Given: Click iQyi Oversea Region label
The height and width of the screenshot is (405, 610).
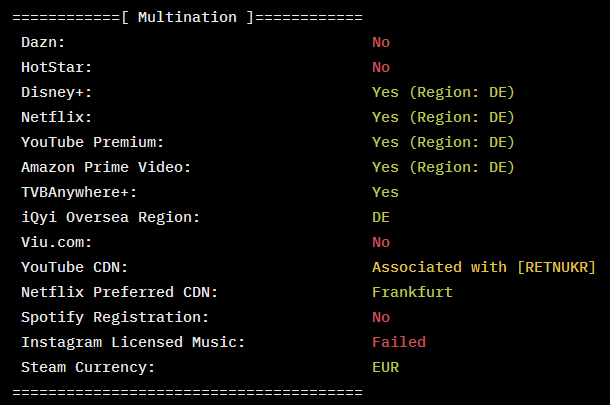Looking at the screenshot, I should tap(110, 217).
